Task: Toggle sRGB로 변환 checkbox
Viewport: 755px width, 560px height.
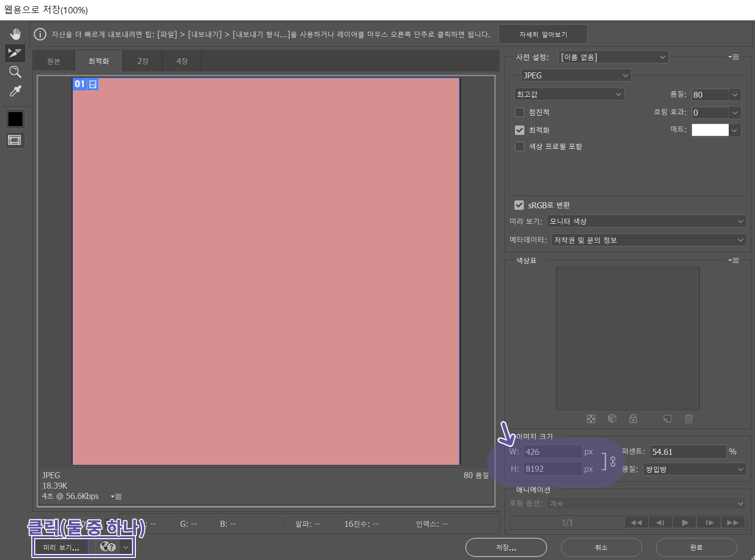Action: (519, 205)
